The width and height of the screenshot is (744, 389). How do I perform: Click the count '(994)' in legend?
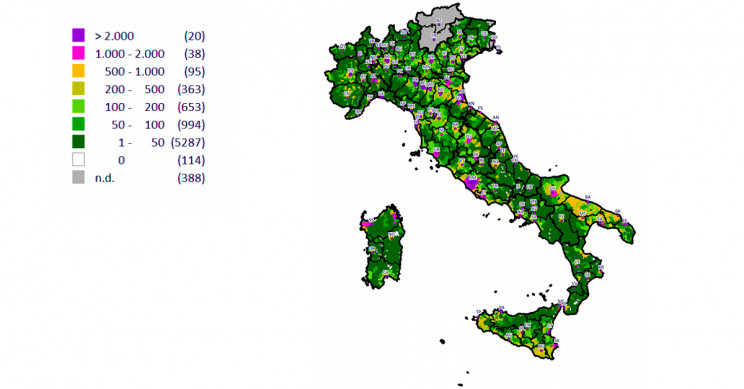click(191, 125)
